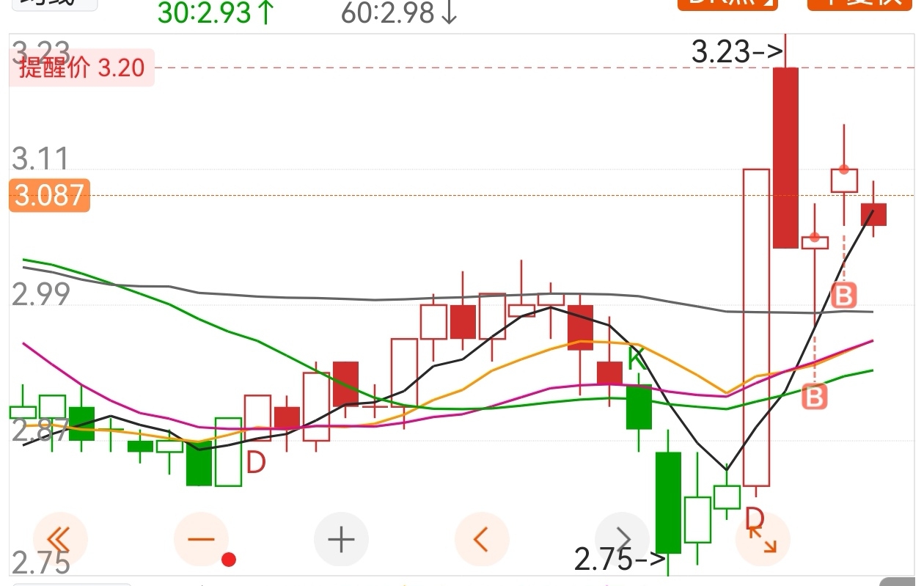Shift chart back with single left arrow
This screenshot has width=924, height=586.
[x=482, y=540]
